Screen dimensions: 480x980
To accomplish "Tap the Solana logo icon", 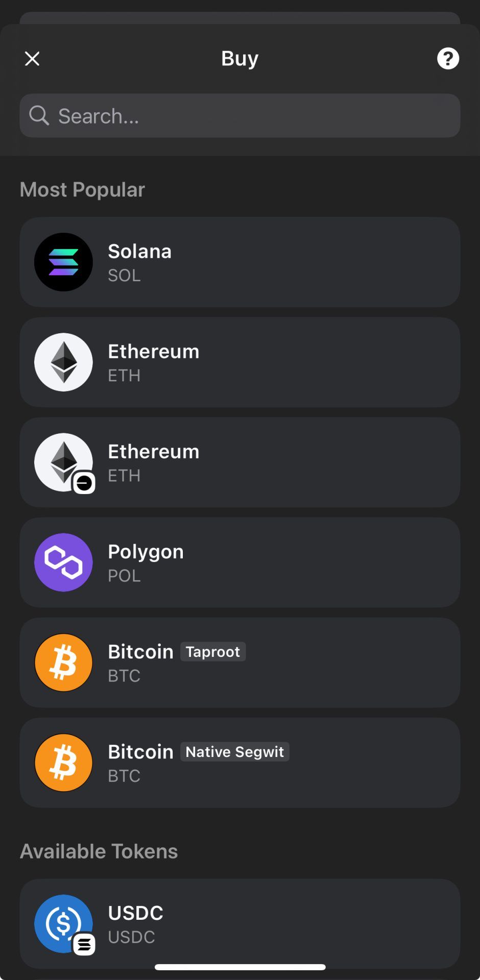I will click(63, 262).
